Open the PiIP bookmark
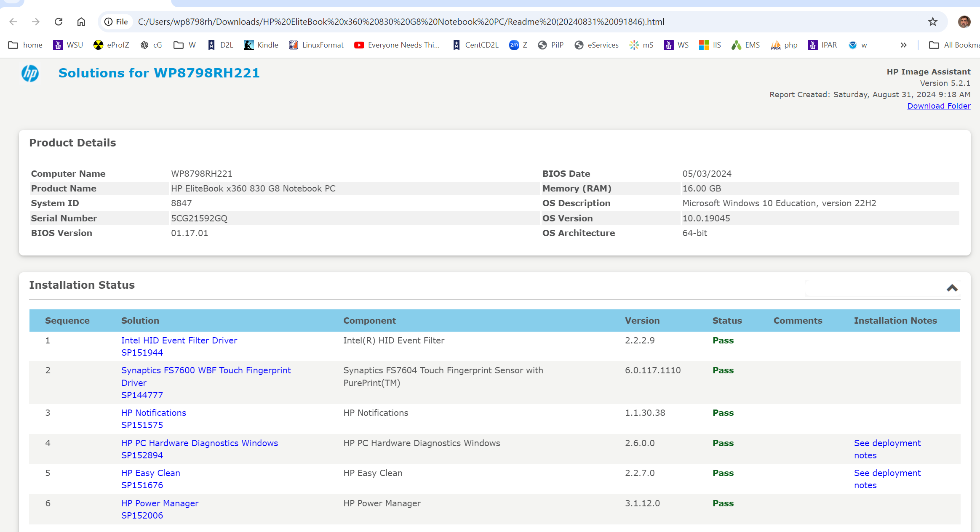 point(551,45)
